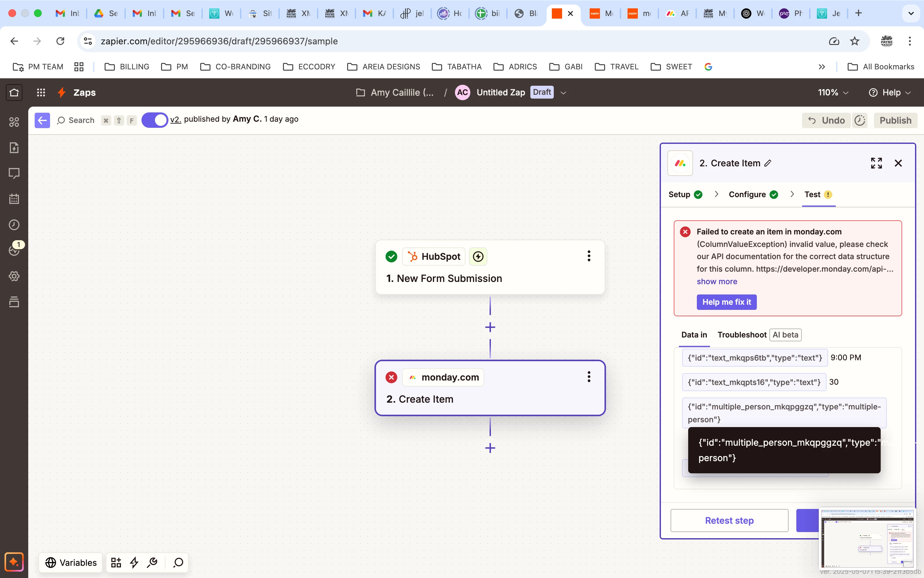Click the wrench tool in bottom toolbar
Image resolution: width=924 pixels, height=578 pixels.
pyautogui.click(x=152, y=562)
